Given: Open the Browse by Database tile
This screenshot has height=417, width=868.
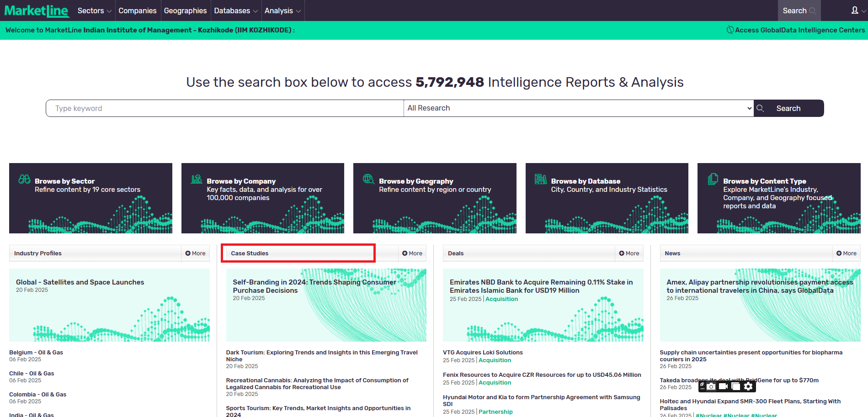Looking at the screenshot, I should click(607, 198).
